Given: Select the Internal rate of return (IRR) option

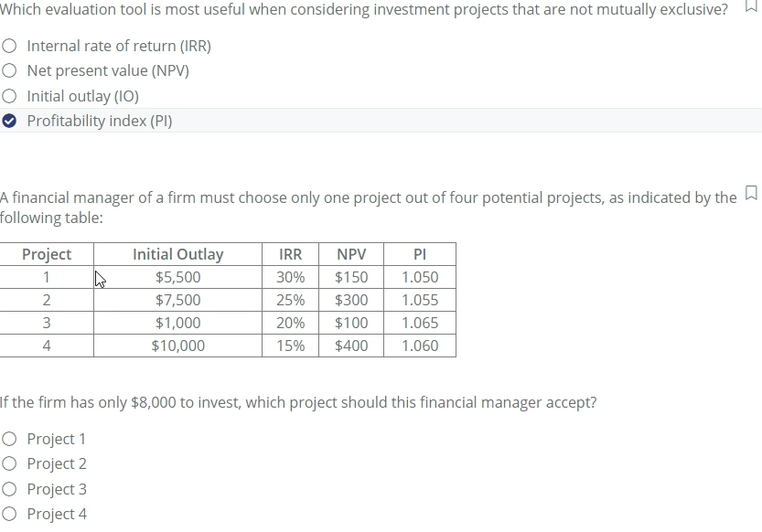Looking at the screenshot, I should pyautogui.click(x=9, y=46).
